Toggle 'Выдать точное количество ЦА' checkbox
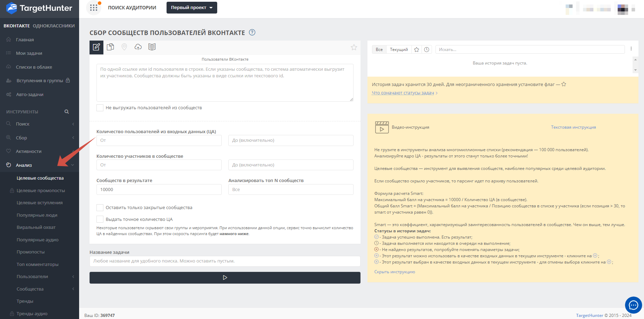 pyautogui.click(x=100, y=219)
